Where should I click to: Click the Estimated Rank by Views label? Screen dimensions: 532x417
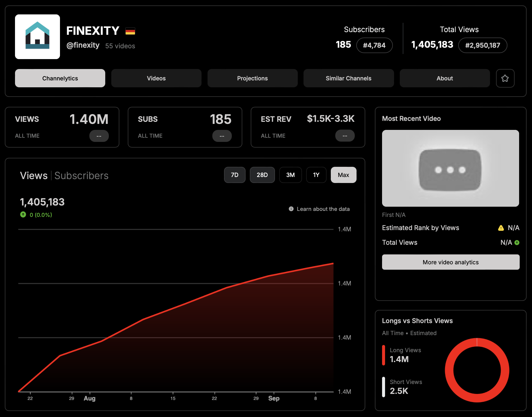(x=420, y=228)
